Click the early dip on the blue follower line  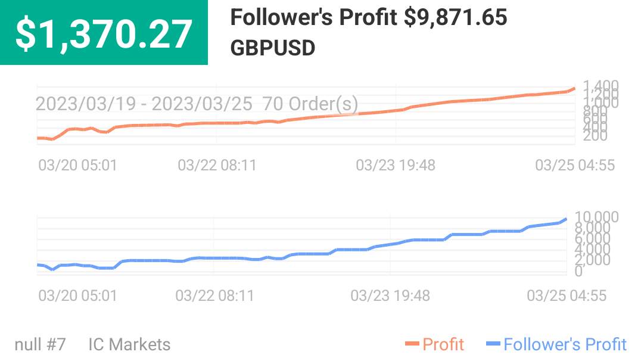(x=52, y=269)
